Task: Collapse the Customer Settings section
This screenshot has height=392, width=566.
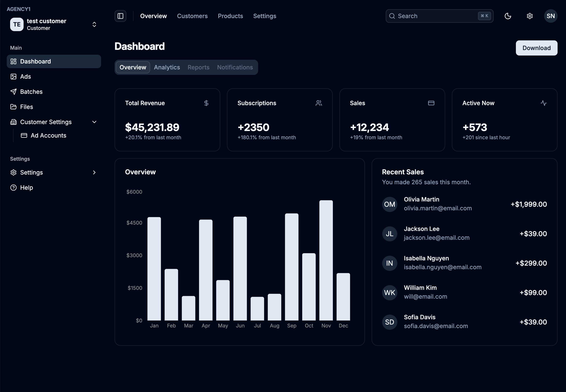Action: pos(94,122)
